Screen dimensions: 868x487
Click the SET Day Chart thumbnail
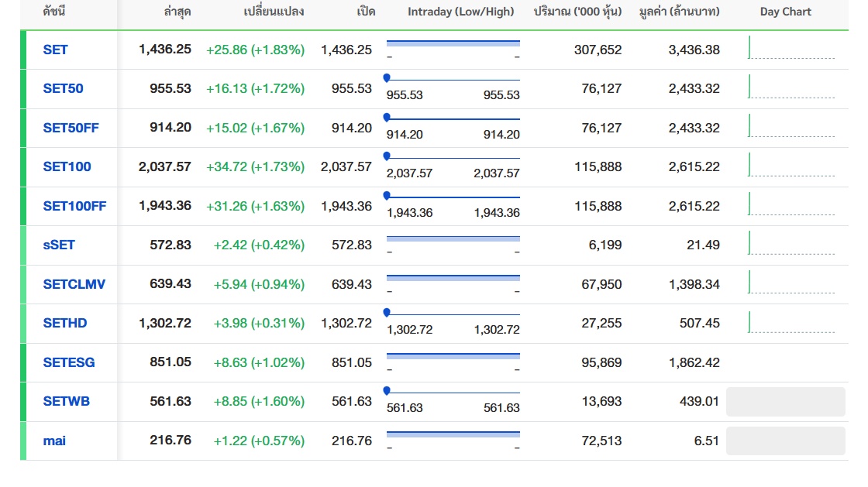(790, 49)
